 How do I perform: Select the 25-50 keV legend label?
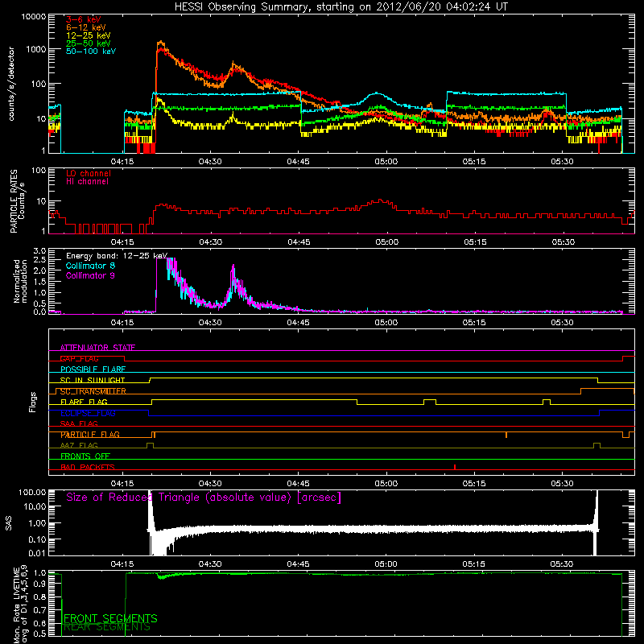coord(89,43)
